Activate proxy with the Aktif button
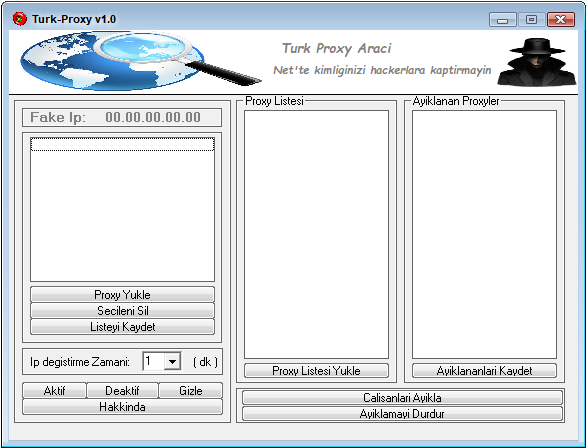 pos(54,391)
